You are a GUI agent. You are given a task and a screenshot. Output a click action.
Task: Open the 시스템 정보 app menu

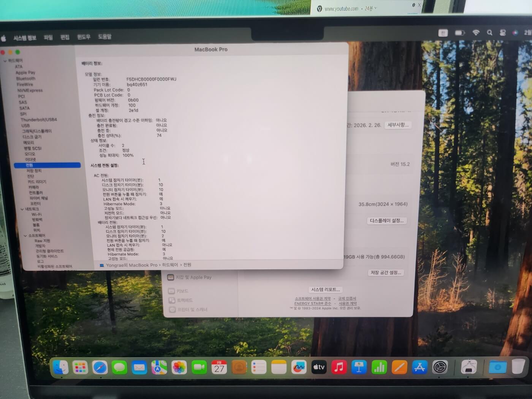[25, 38]
